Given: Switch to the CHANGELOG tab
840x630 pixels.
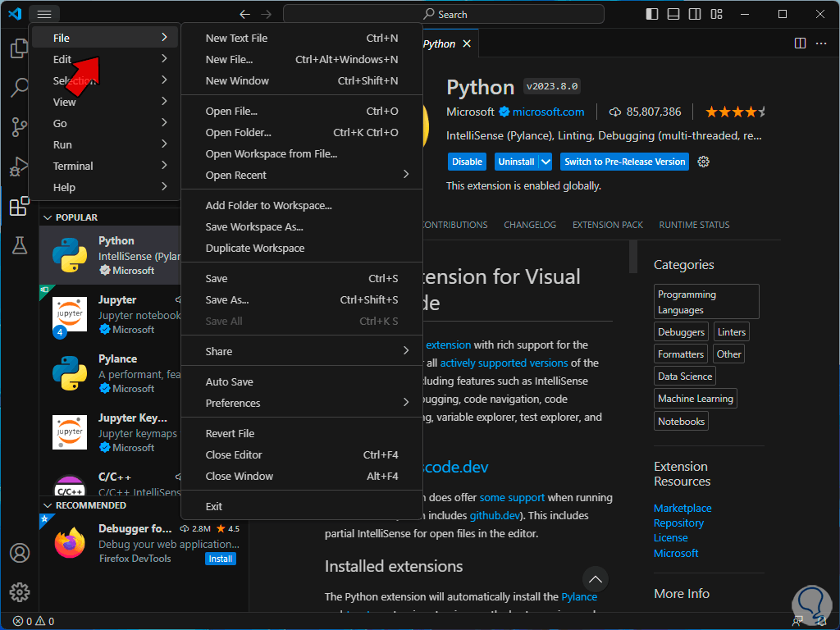Looking at the screenshot, I should [529, 225].
